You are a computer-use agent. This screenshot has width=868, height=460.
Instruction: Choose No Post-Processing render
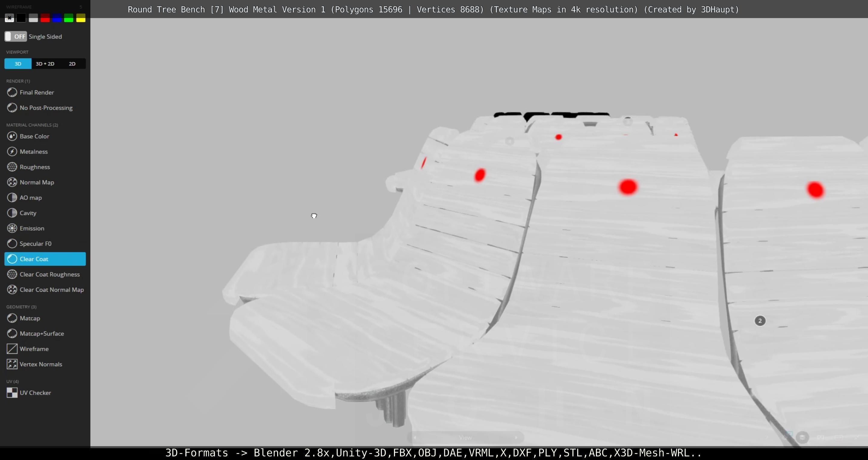coord(46,108)
